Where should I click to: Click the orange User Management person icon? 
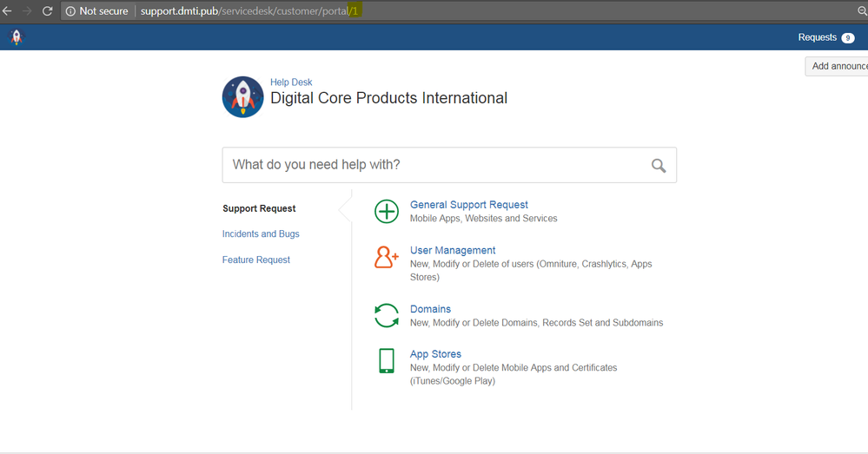pyautogui.click(x=387, y=257)
